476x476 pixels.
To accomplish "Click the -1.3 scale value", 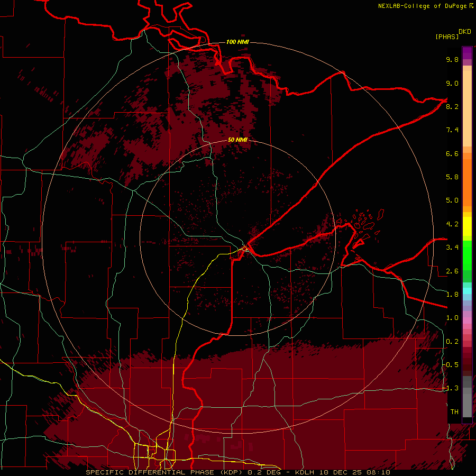I will pyautogui.click(x=451, y=388).
